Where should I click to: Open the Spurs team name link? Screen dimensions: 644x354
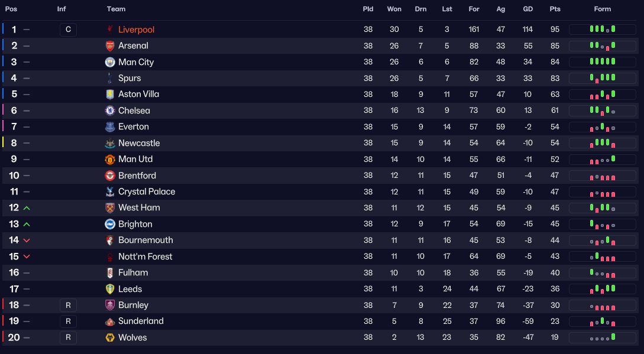(x=130, y=78)
